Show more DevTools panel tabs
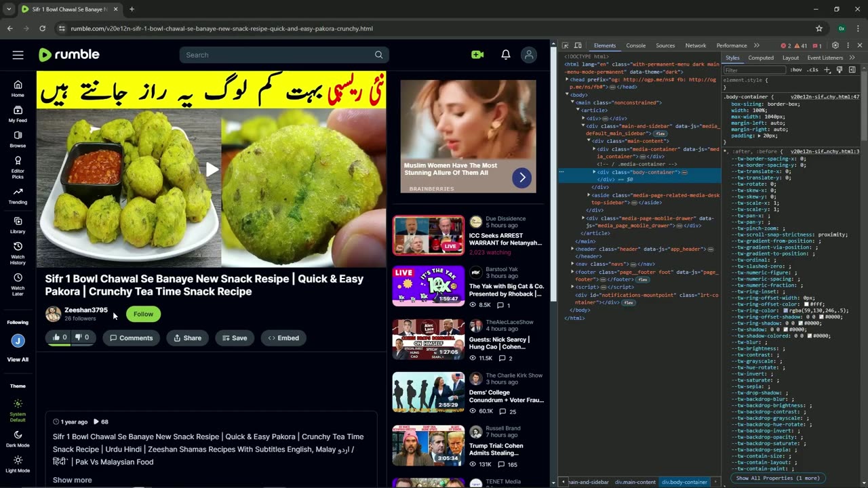 [757, 45]
